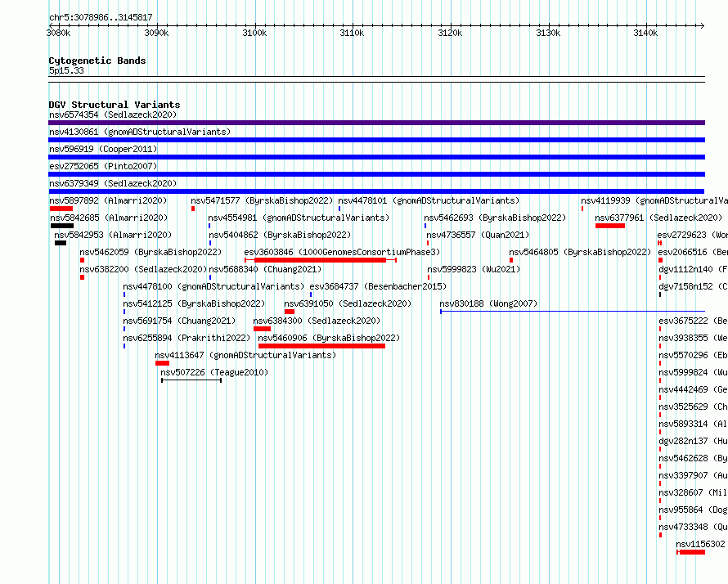Select nsv5462059 (ByrskaBishop2022) label
This screenshot has width=728, height=584.
pyautogui.click(x=151, y=252)
